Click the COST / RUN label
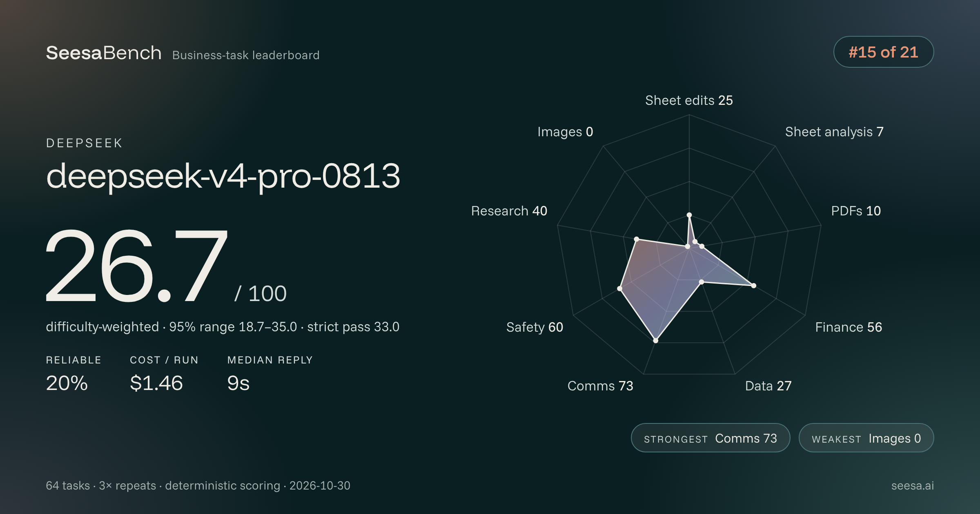 point(164,360)
